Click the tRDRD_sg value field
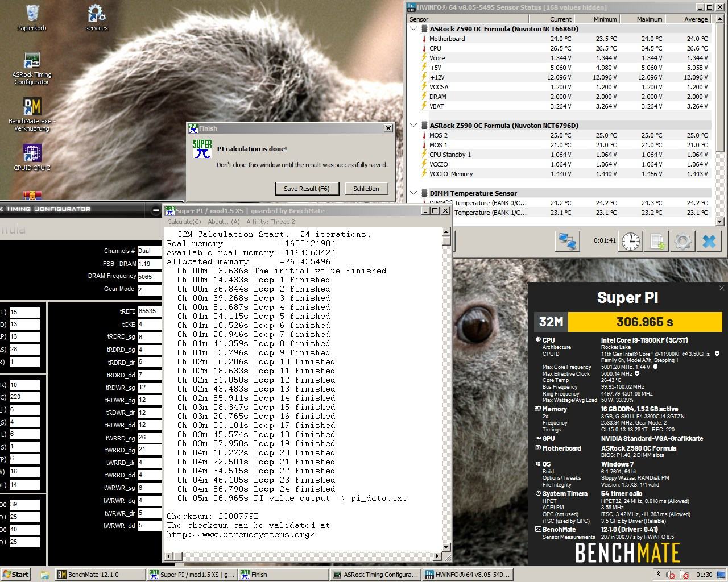The width and height of the screenshot is (728, 582). (x=149, y=337)
